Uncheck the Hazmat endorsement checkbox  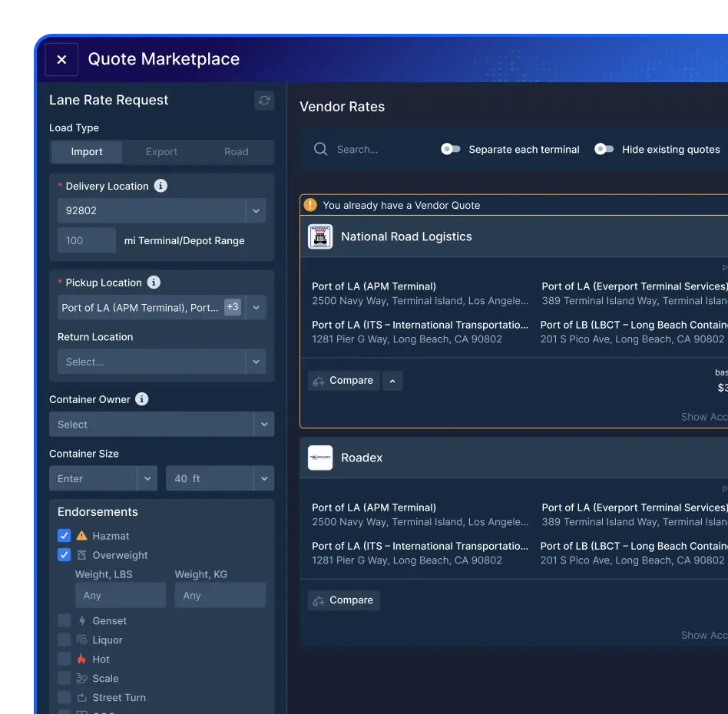(65, 536)
